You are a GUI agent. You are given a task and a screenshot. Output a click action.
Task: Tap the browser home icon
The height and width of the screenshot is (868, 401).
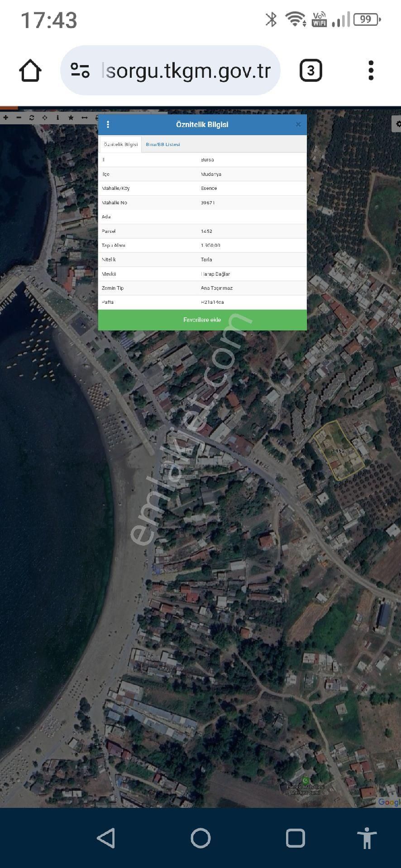[x=30, y=71]
